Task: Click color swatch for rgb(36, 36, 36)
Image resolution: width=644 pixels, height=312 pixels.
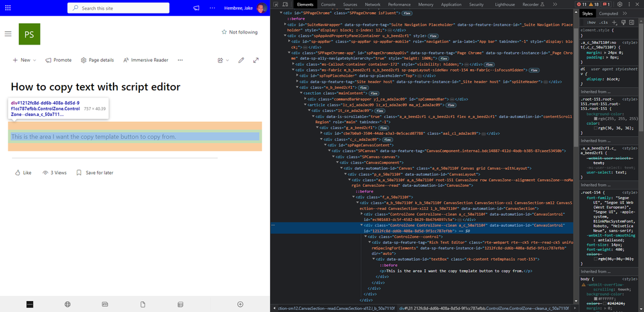Action: (595, 128)
